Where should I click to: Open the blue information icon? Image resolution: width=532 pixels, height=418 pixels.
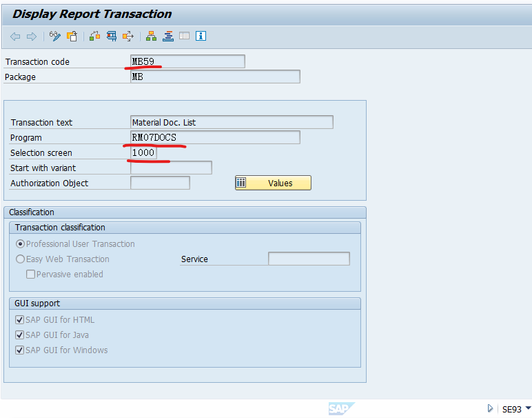click(x=201, y=36)
